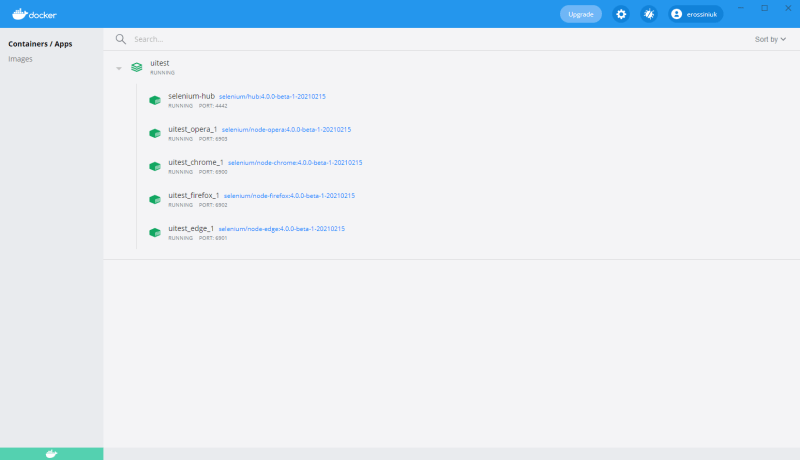Close the Docker Desktop window
The image size is (800, 460).
pyautogui.click(x=788, y=8)
